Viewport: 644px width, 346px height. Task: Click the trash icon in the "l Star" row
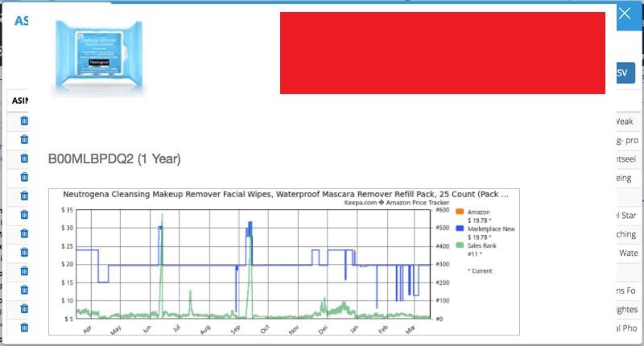pyautogui.click(x=24, y=214)
